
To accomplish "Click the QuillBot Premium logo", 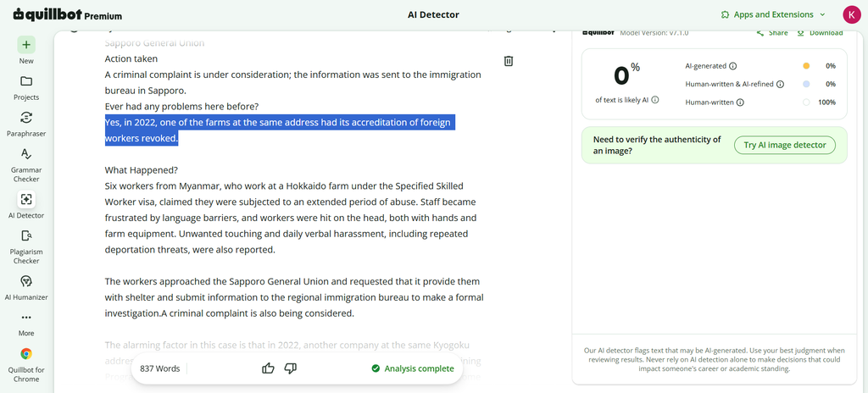I will click(68, 14).
